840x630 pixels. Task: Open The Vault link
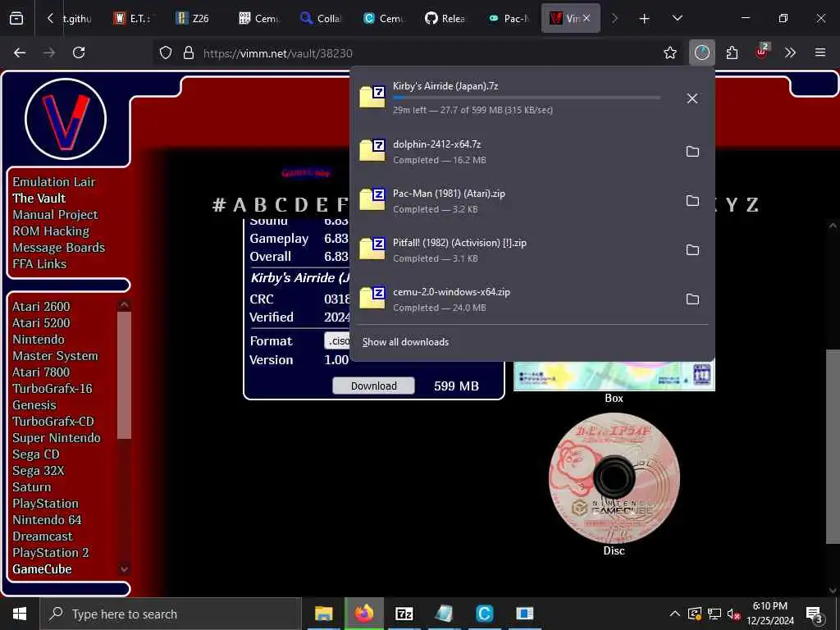pyautogui.click(x=39, y=199)
